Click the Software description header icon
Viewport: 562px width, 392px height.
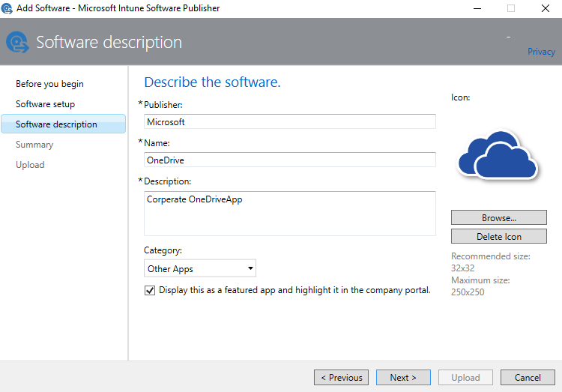pyautogui.click(x=17, y=42)
